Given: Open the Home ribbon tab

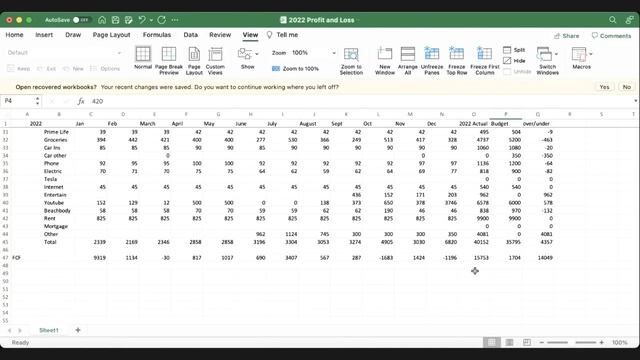Looking at the screenshot, I should pyautogui.click(x=14, y=35).
